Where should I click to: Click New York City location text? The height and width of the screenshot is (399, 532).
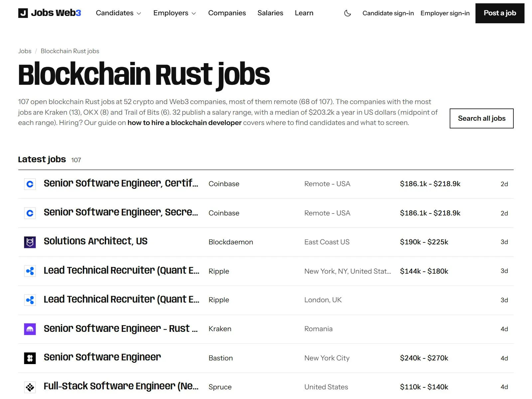click(327, 358)
